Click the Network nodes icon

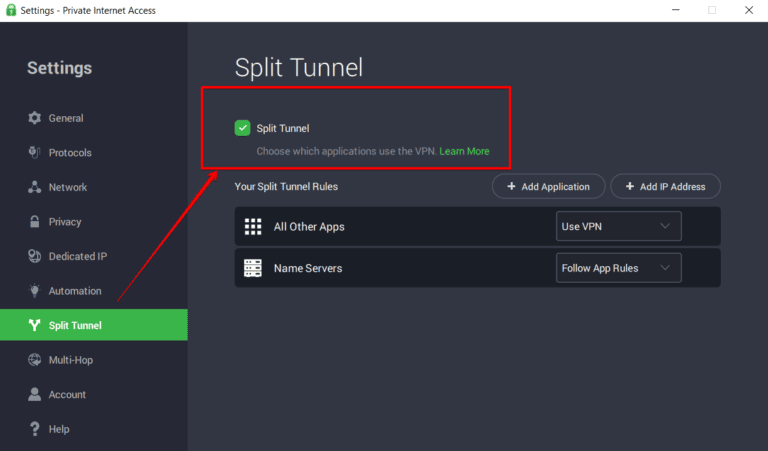click(x=34, y=187)
